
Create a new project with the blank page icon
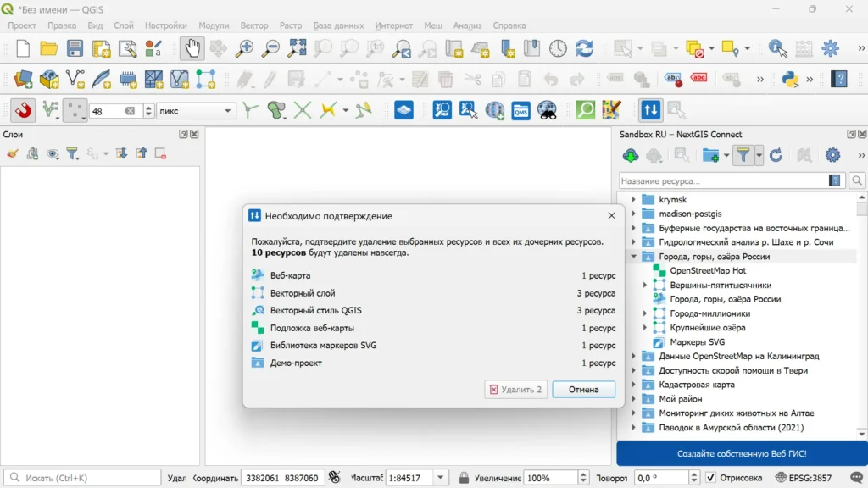click(x=23, y=48)
